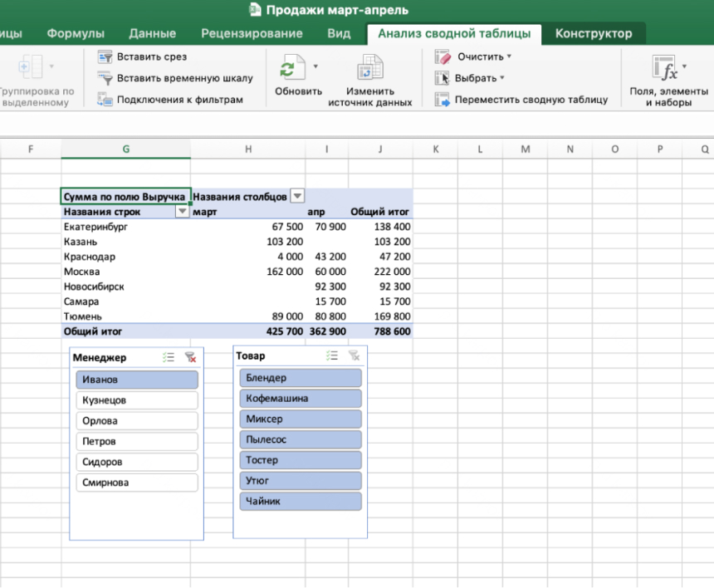The width and height of the screenshot is (714, 588).
Task: Select Сидоров in Менеджер slicer
Action: tap(137, 462)
